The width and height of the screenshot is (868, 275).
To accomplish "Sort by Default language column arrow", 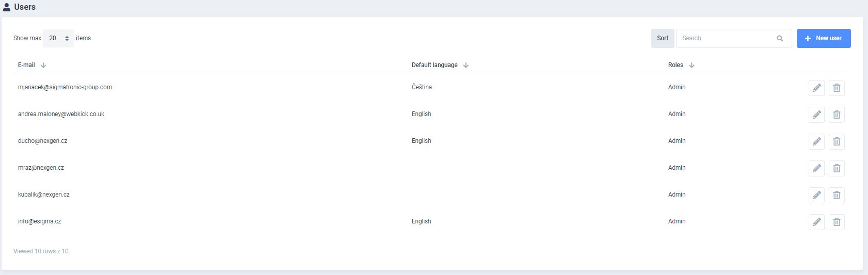I will [465, 65].
